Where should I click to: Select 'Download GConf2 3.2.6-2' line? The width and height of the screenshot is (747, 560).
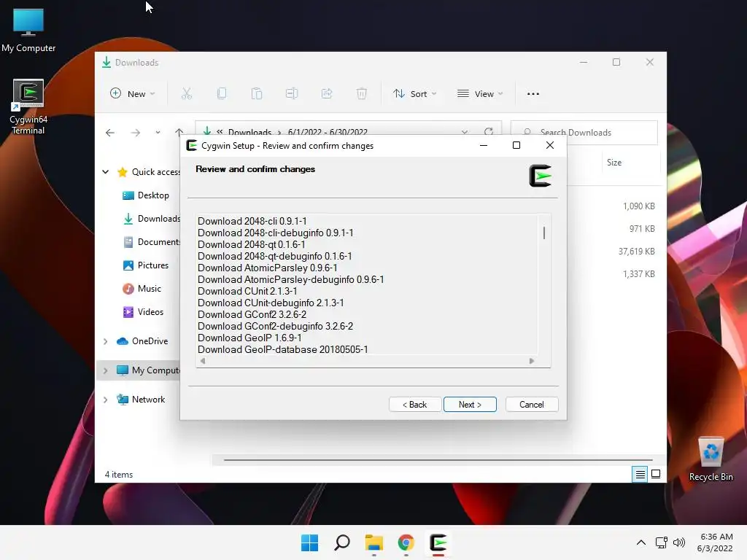coord(252,314)
